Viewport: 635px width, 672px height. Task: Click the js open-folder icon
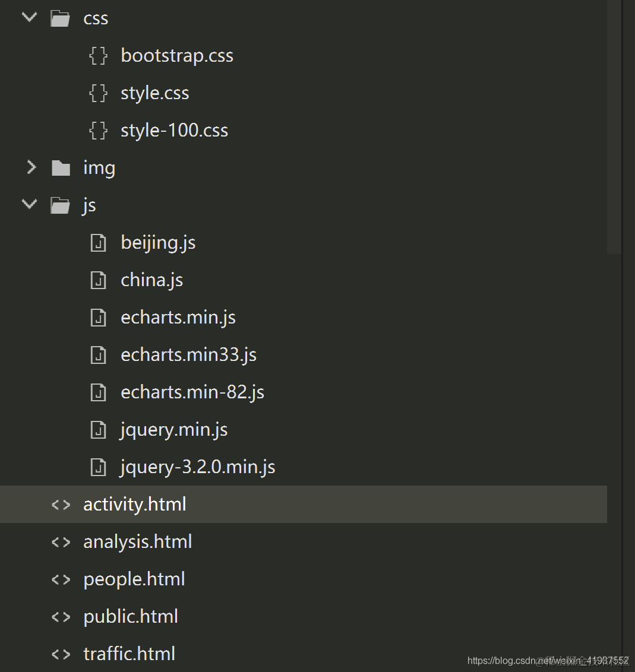[60, 205]
